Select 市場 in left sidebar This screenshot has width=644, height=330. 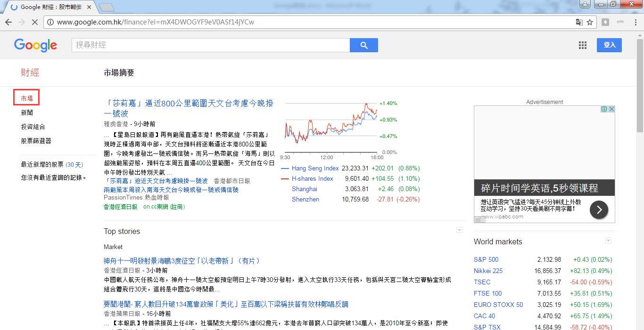tap(27, 98)
